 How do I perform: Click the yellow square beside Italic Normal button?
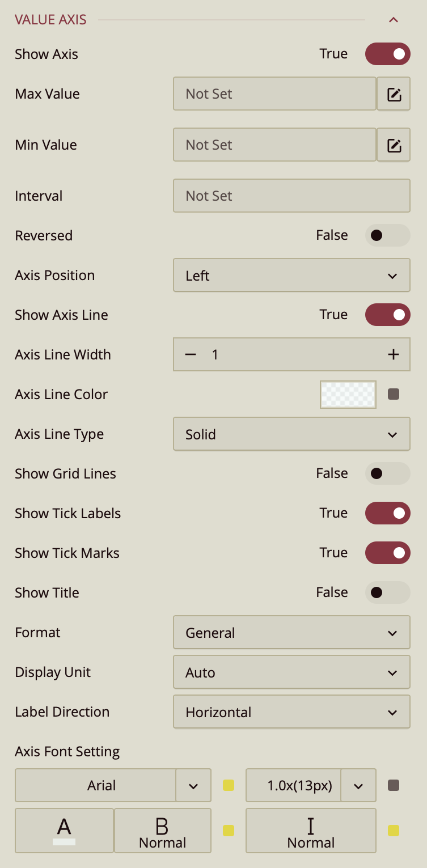[394, 831]
